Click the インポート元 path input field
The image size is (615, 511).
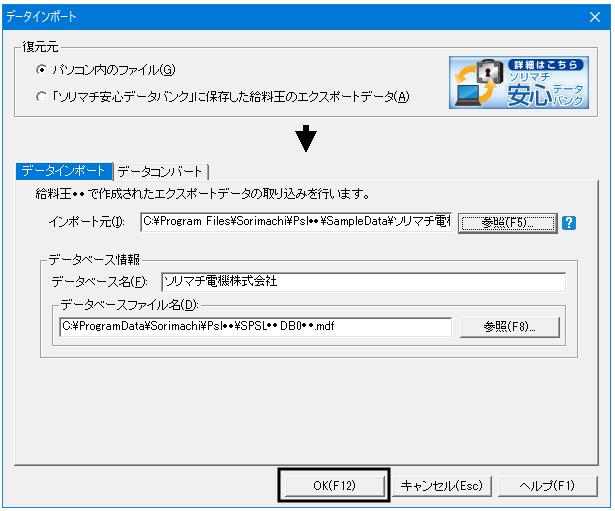click(x=296, y=222)
